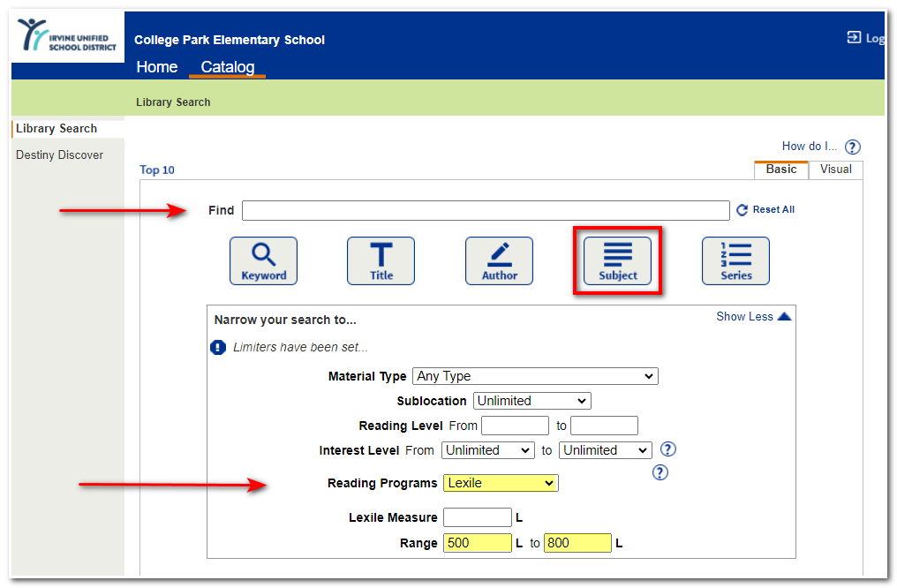897x588 pixels.
Task: Click the How do I help icon
Action: pyautogui.click(x=852, y=147)
